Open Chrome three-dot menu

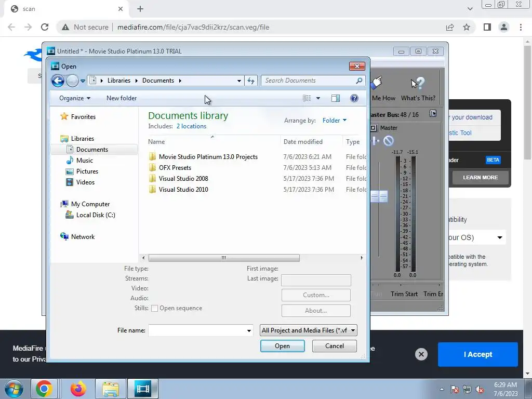(521, 27)
